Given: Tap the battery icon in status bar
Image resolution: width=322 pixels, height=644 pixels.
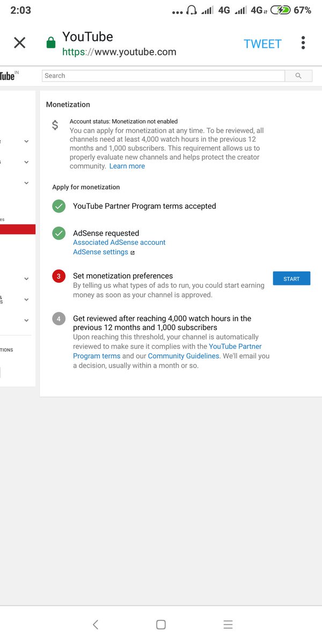Looking at the screenshot, I should (x=280, y=10).
